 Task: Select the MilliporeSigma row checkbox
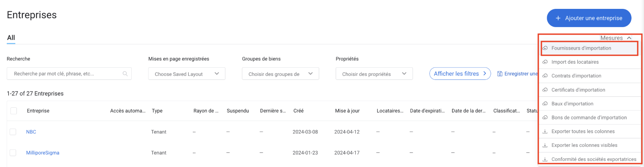pos(13,153)
